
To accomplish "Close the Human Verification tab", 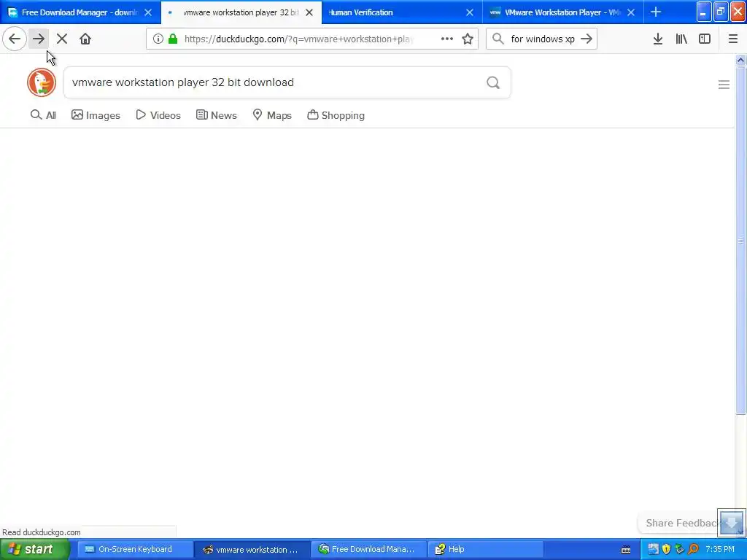I will pyautogui.click(x=470, y=12).
